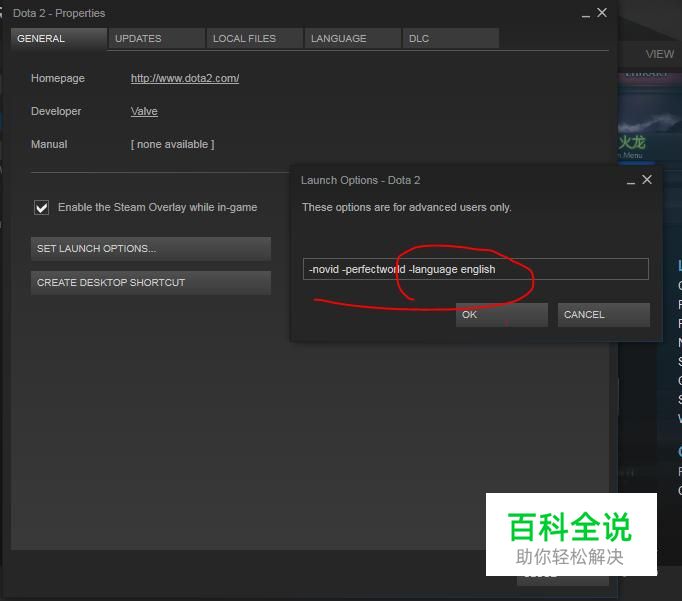Image resolution: width=682 pixels, height=601 pixels.
Task: Open the dota2.com homepage link
Action: [185, 78]
